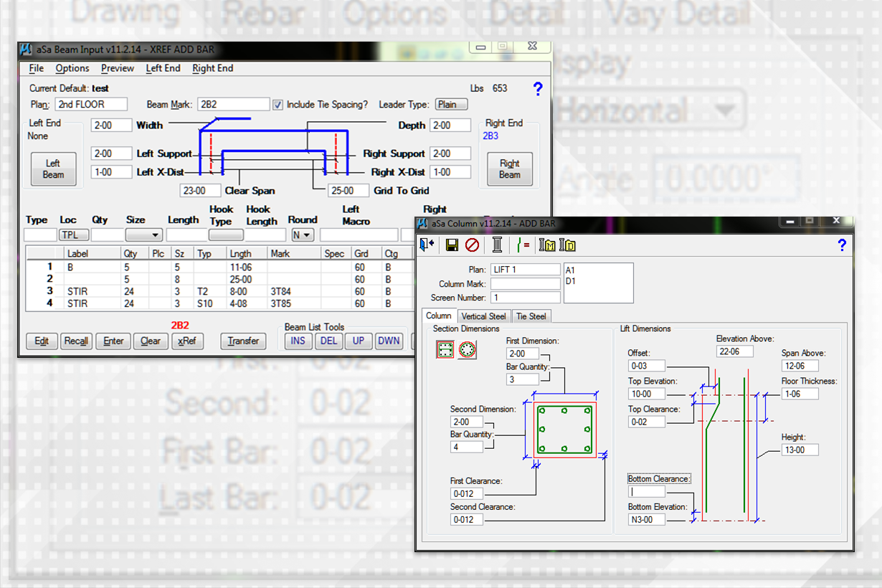Click the DWN beam list tool

(389, 341)
